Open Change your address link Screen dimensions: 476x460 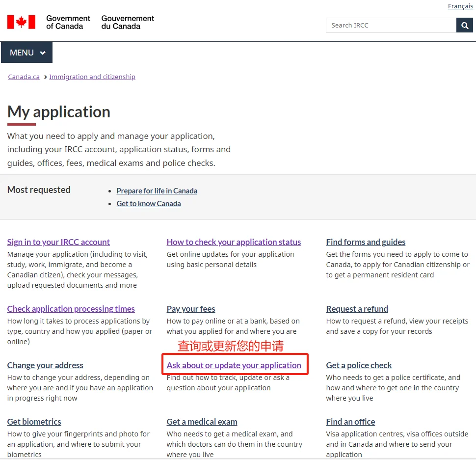click(45, 365)
